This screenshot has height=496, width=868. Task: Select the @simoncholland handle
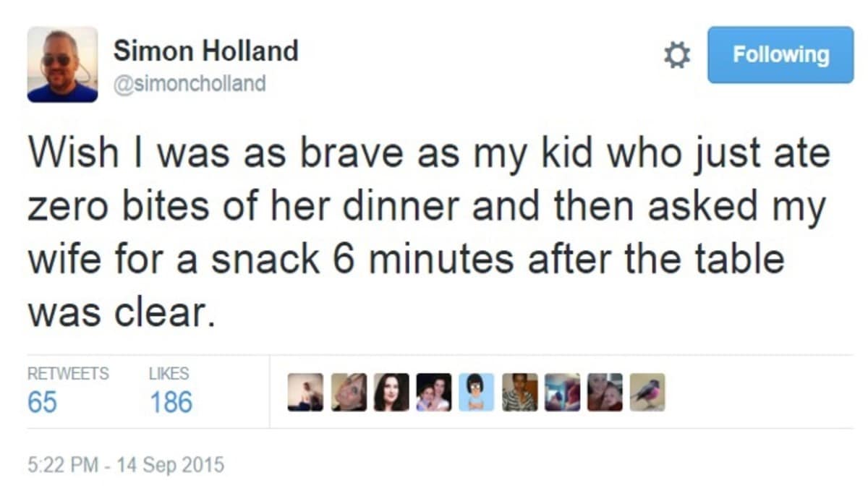[x=192, y=82]
